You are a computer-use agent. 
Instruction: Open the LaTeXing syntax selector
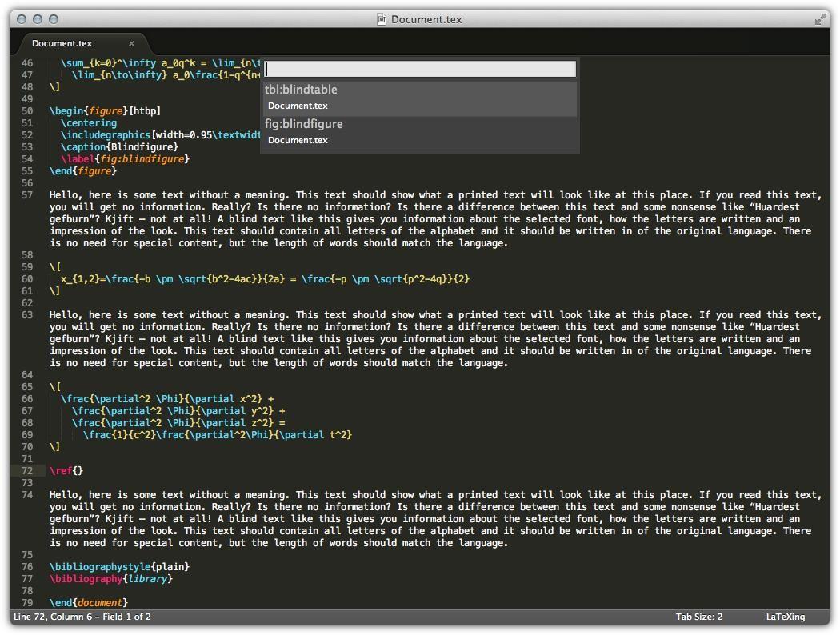point(785,617)
